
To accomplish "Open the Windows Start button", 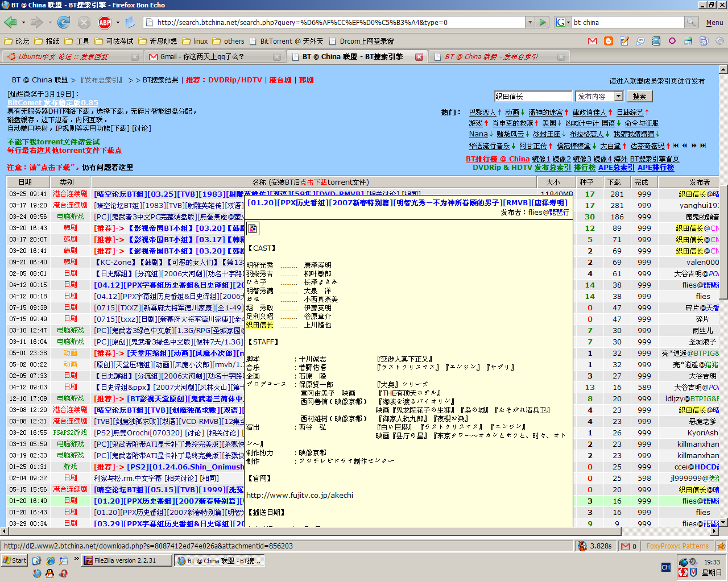I will (x=14, y=560).
